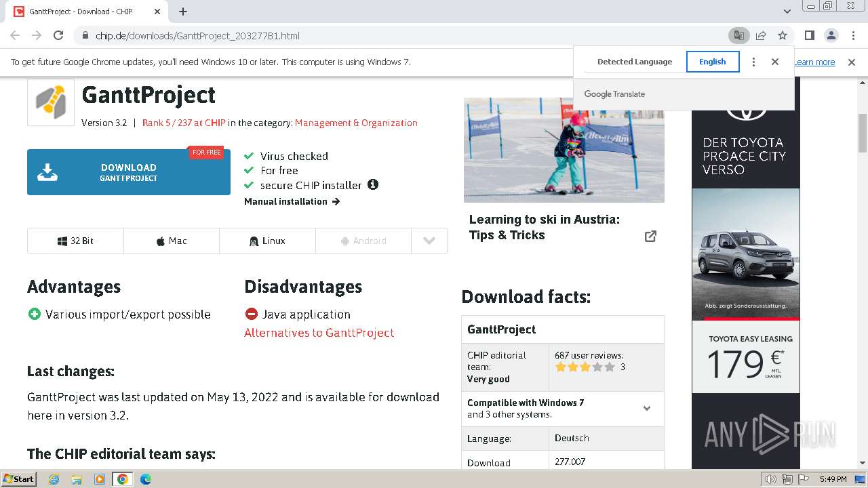868x488 pixels.
Task: Open Internet Explorer from taskbar
Action: 54,479
